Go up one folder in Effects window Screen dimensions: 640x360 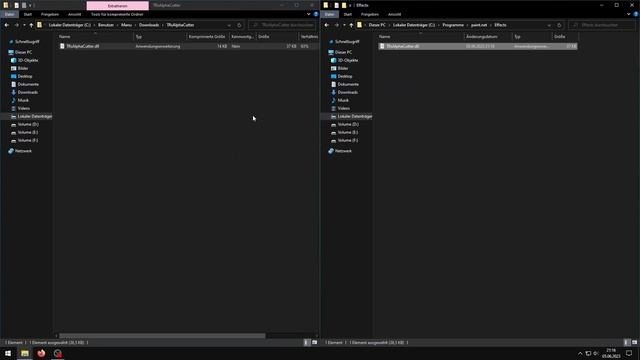tap(351, 25)
